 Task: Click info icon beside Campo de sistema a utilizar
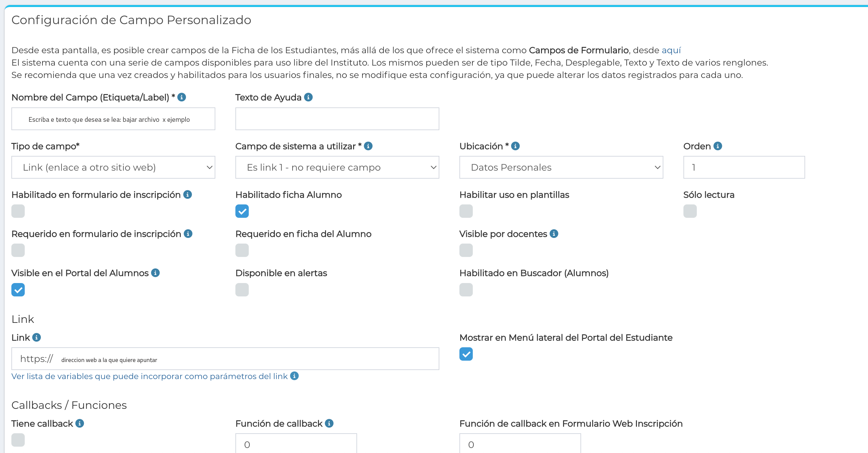368,146
